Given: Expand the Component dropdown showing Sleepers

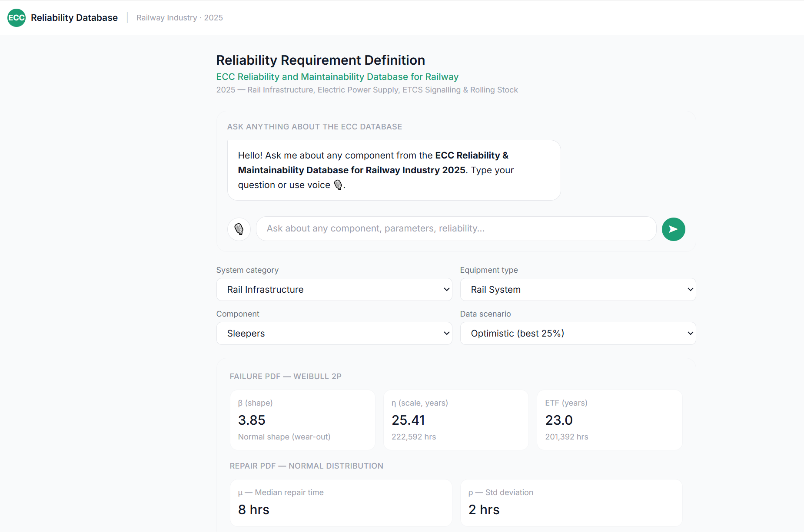Looking at the screenshot, I should click(x=334, y=334).
